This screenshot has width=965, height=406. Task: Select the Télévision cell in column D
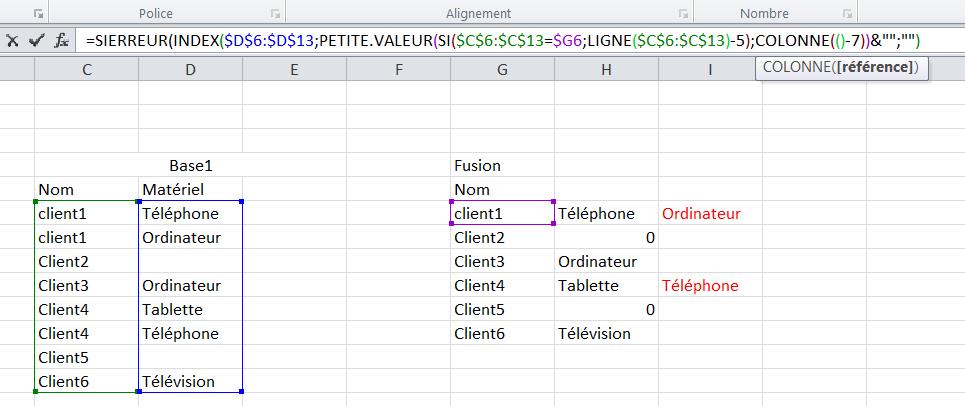click(190, 381)
